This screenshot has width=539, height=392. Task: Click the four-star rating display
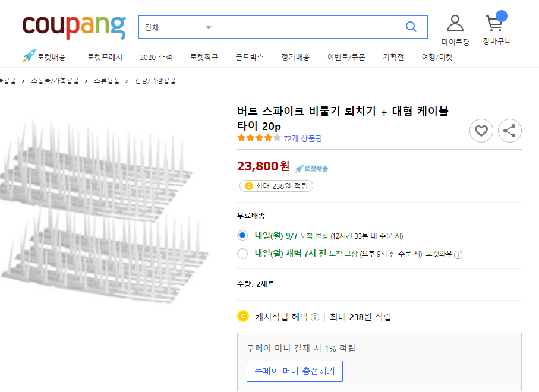[259, 138]
